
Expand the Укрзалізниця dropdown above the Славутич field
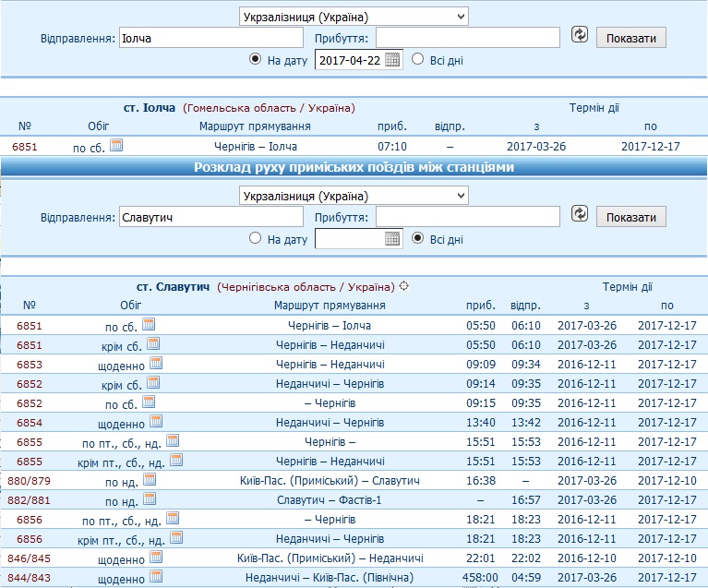point(353,196)
